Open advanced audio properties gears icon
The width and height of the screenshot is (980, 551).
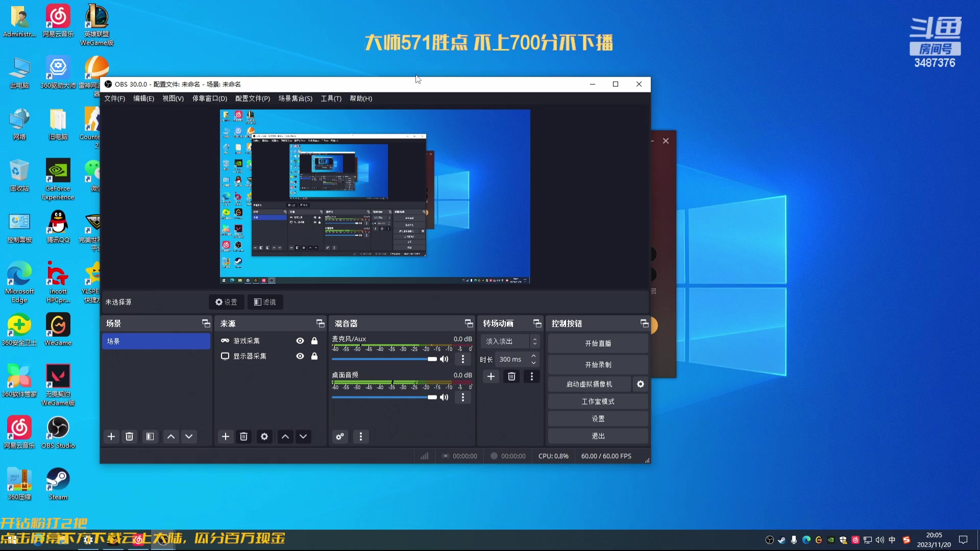point(340,437)
